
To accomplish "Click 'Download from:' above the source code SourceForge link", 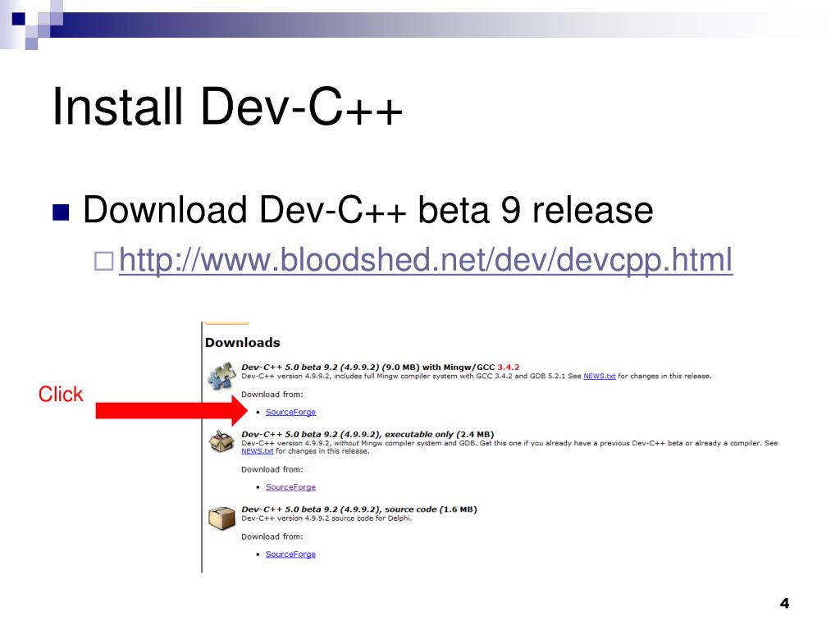I will coord(272,536).
